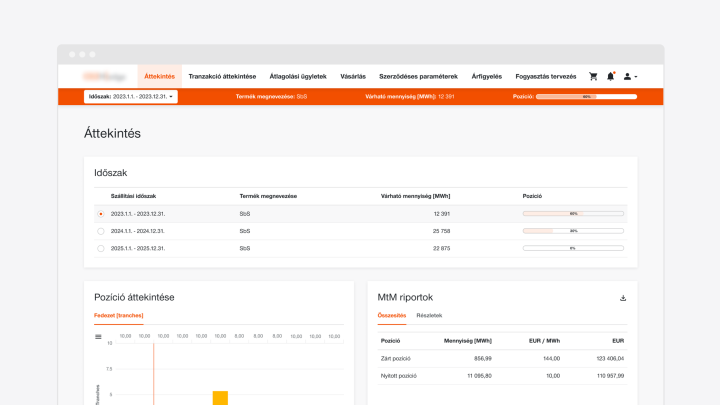This screenshot has width=720, height=405.
Task: Click Pozíció column header in Időszak table
Action: click(532, 196)
